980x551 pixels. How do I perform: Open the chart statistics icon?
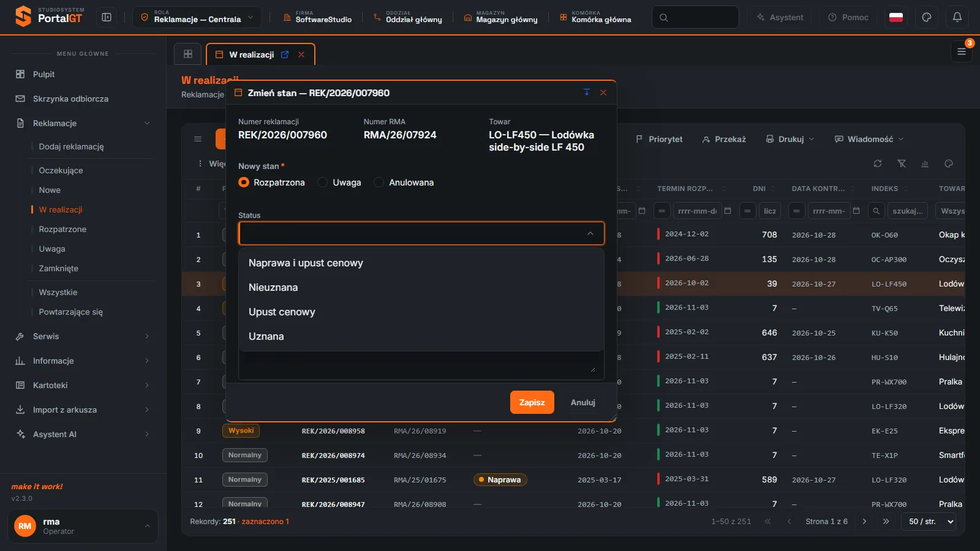click(925, 163)
